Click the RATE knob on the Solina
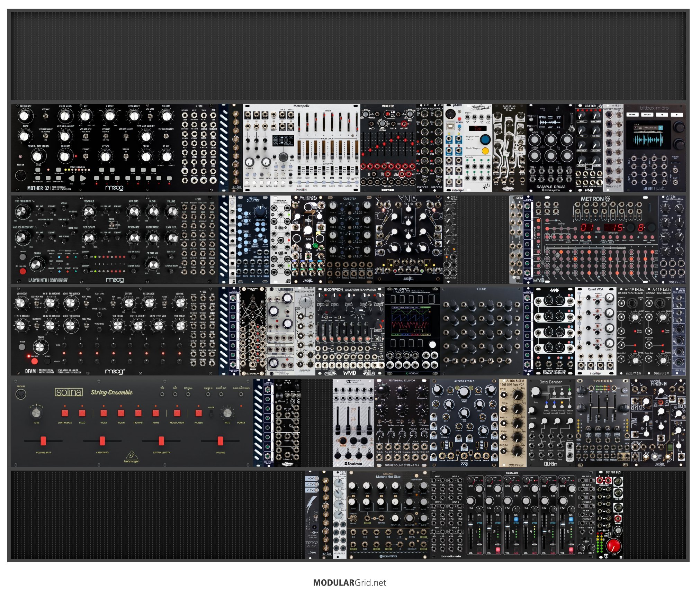700x590 pixels. [x=227, y=413]
